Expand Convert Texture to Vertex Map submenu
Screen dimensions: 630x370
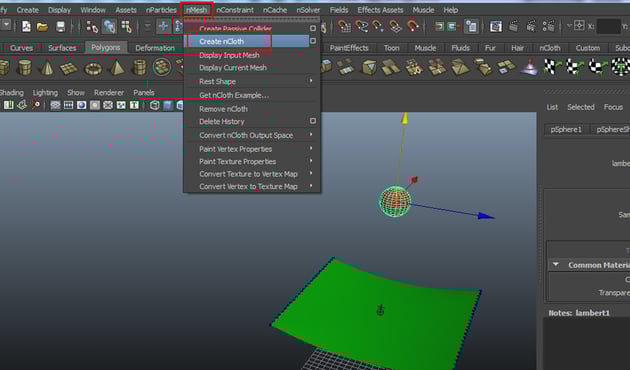(252, 174)
